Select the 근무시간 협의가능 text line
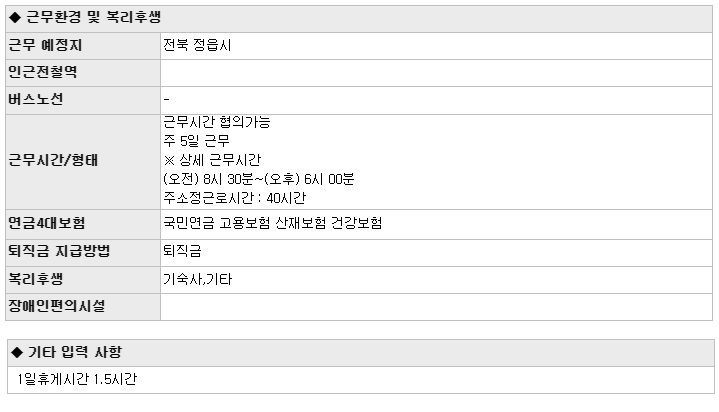Image resolution: width=719 pixels, height=412 pixels. tap(217, 122)
